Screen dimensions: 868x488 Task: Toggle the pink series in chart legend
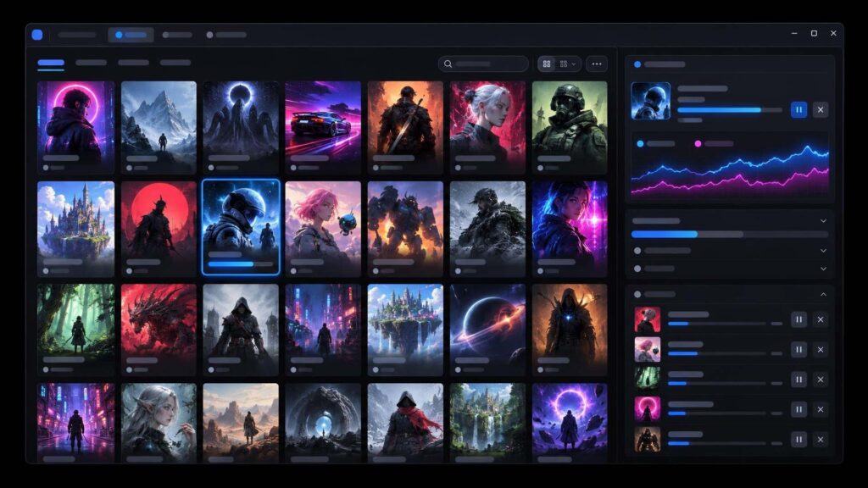[714, 143]
